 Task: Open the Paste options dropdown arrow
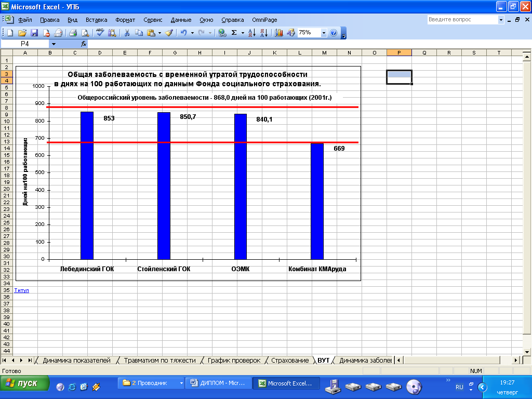point(159,33)
